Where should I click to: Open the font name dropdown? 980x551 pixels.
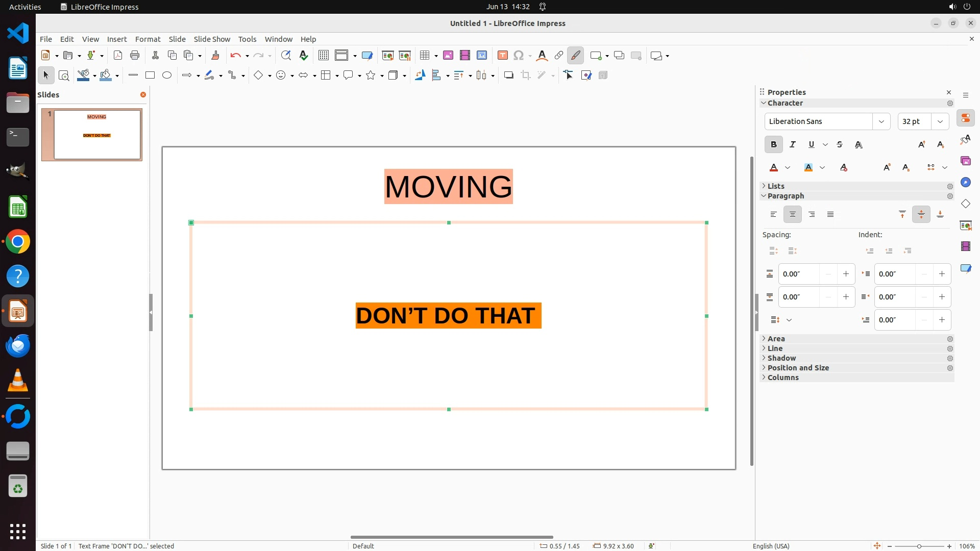tap(881, 121)
